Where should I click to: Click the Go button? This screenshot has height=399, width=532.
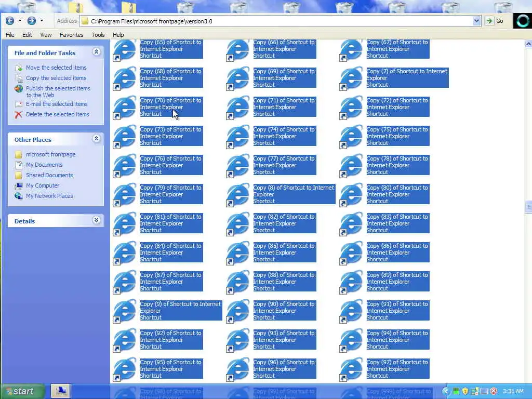[495, 21]
